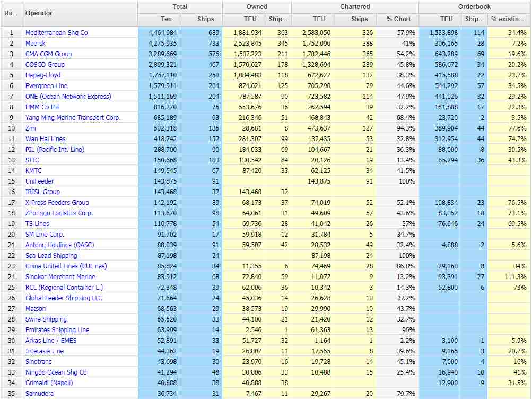
Task: Open Zhonggu Logistics Corp. link
Action: point(59,213)
